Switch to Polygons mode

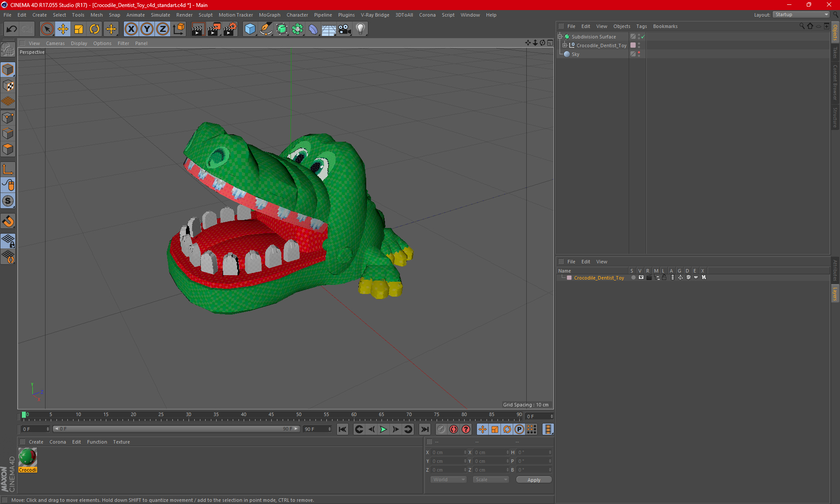[8, 149]
